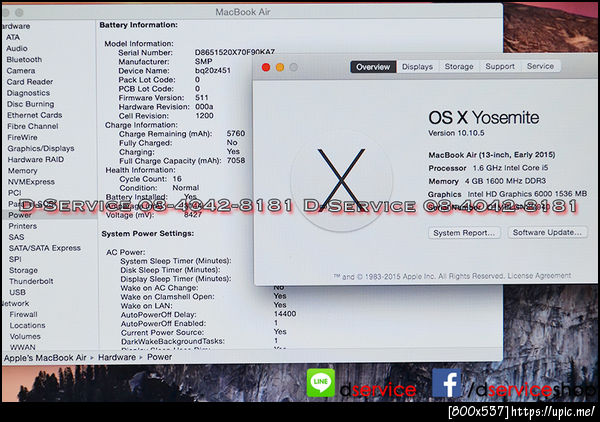Select NVMExpress in the sidebar

tap(31, 182)
